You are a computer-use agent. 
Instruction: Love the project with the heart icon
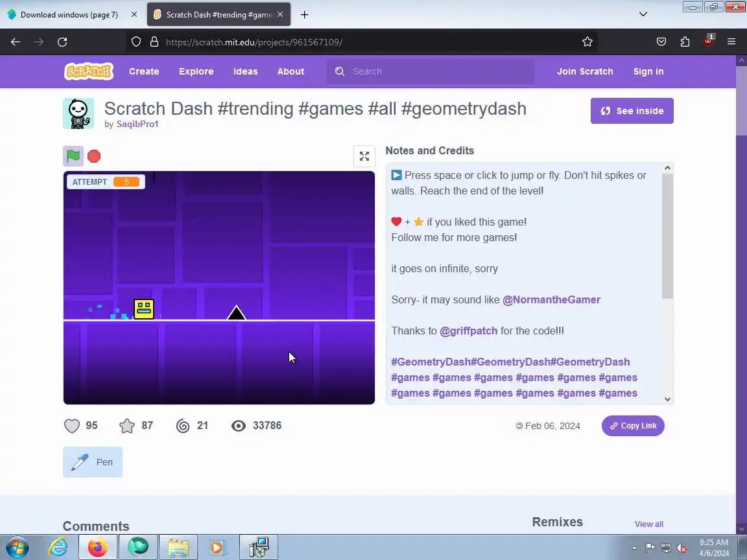72,426
